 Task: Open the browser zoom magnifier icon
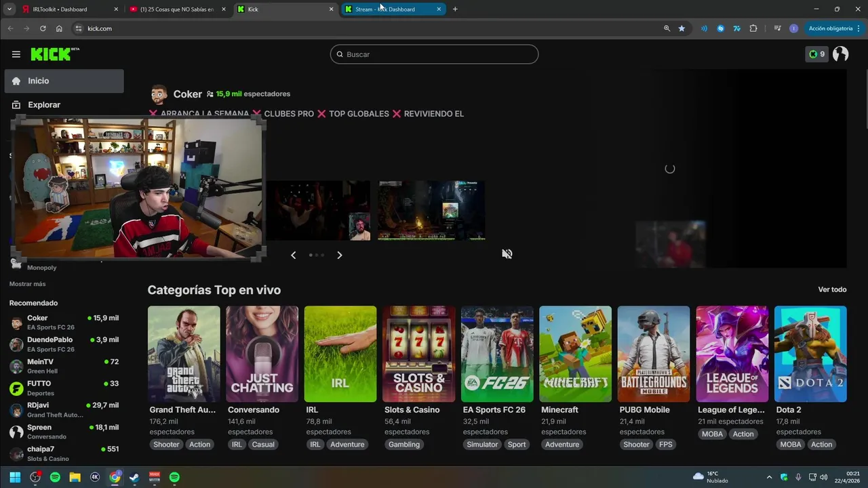(667, 28)
